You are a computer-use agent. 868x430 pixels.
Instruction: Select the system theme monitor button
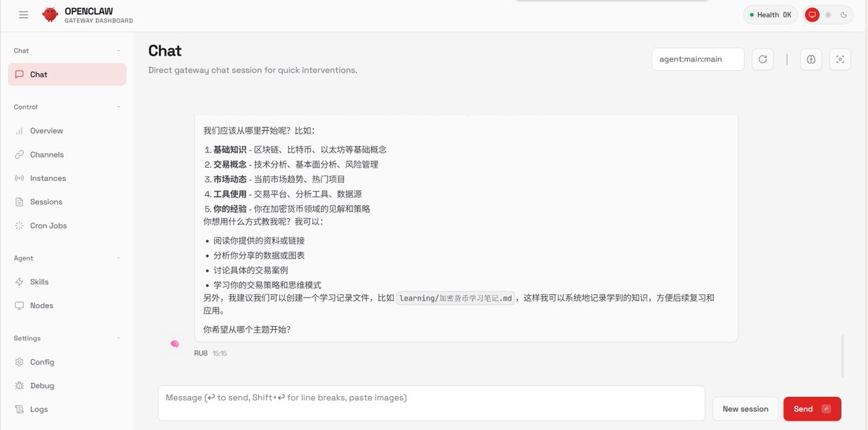812,14
